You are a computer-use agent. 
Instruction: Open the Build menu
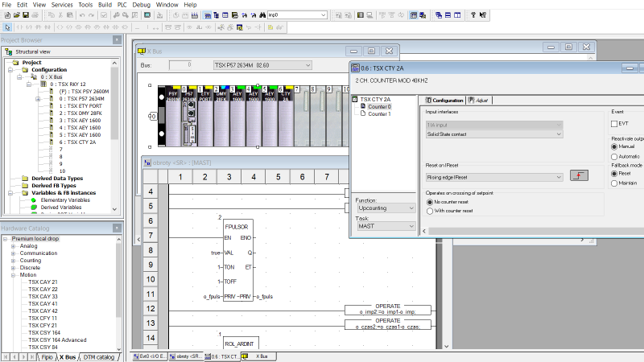(x=105, y=5)
